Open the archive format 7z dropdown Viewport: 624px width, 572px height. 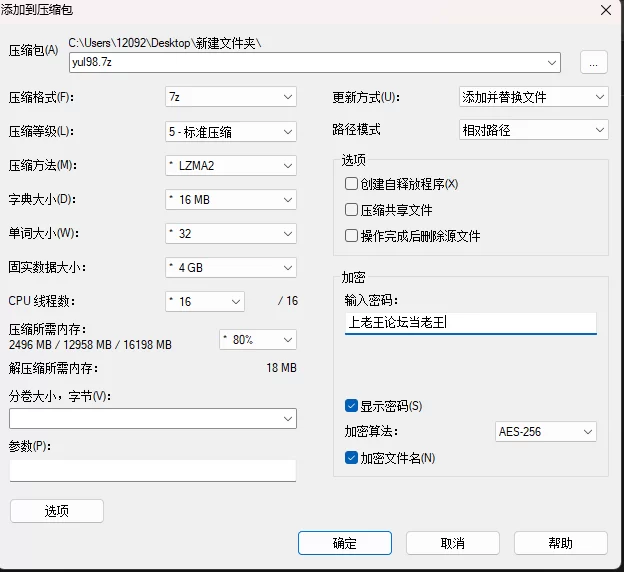(x=231, y=97)
